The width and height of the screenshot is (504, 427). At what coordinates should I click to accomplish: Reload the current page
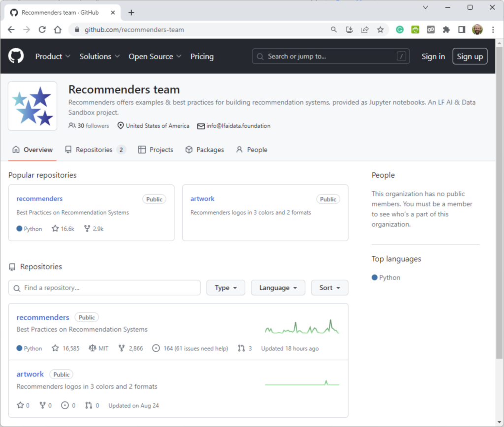point(42,30)
